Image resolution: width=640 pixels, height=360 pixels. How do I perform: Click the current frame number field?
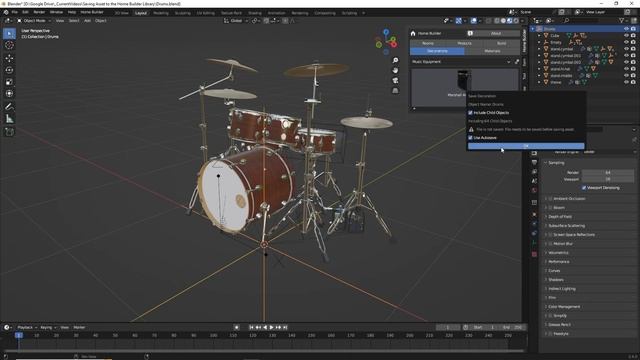tap(448, 327)
